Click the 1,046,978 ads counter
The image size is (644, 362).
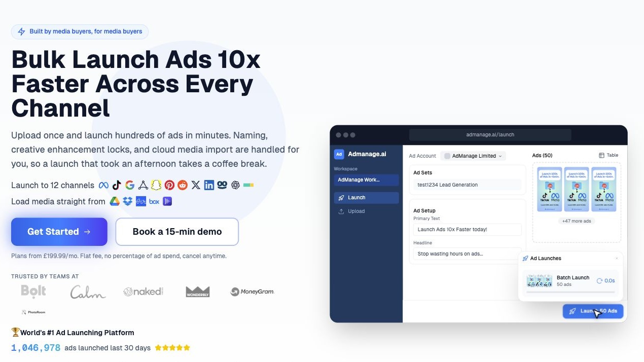coord(36,348)
